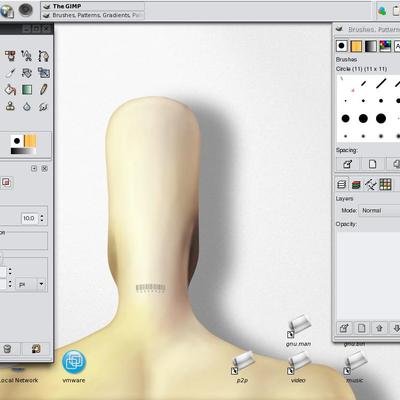
Task: Open the layer Mode dropdown showing Normal
Action: (380, 211)
